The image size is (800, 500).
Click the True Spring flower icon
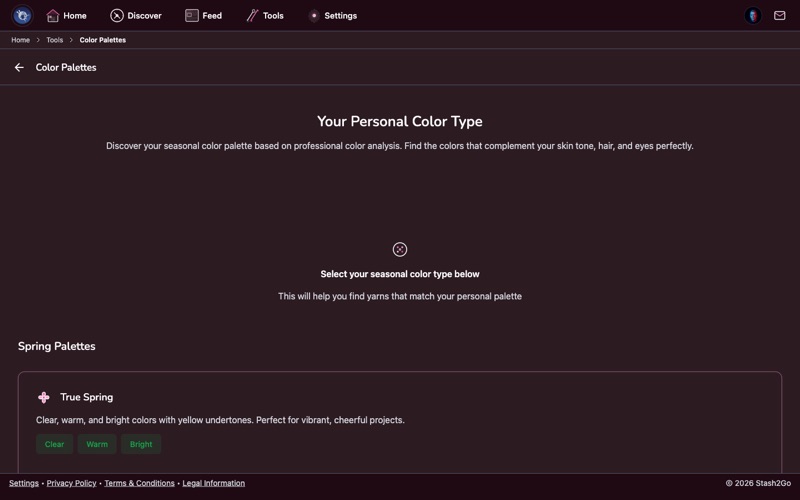pyautogui.click(x=44, y=397)
